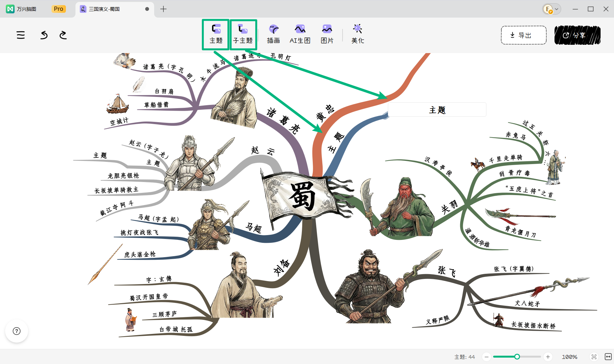Select the 龙胆亮银枪 subtopic

(x=123, y=176)
